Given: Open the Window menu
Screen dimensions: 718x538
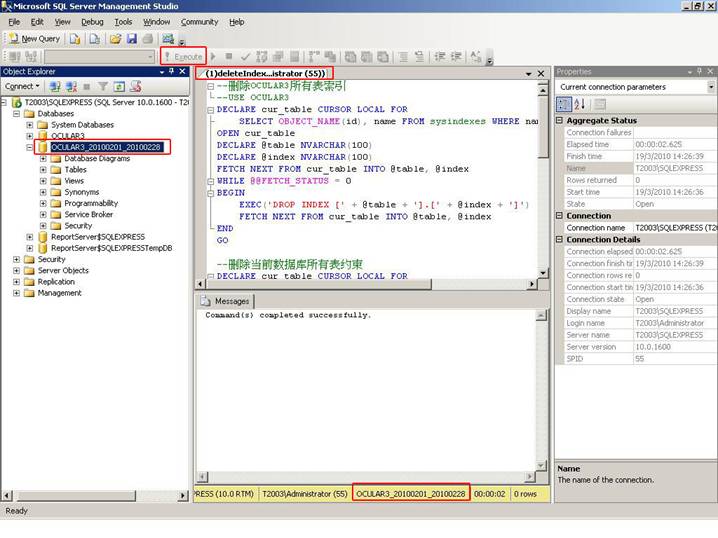Looking at the screenshot, I should (x=157, y=22).
